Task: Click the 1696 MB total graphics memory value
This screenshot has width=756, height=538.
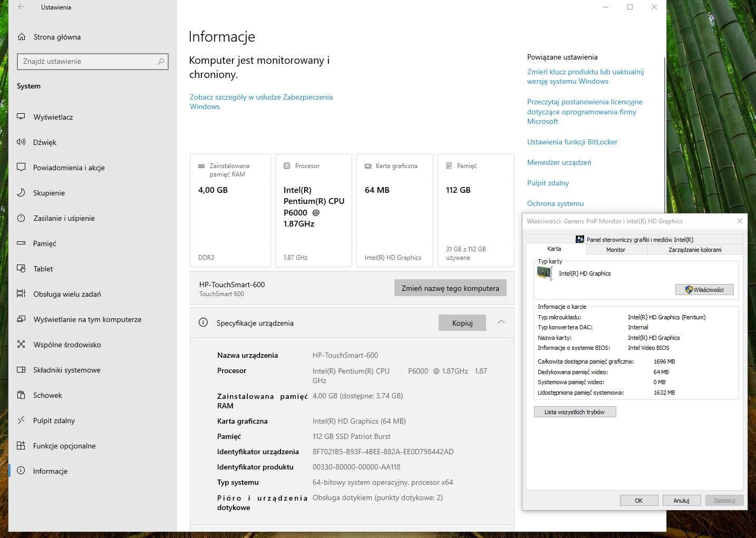Action: pyautogui.click(x=664, y=361)
